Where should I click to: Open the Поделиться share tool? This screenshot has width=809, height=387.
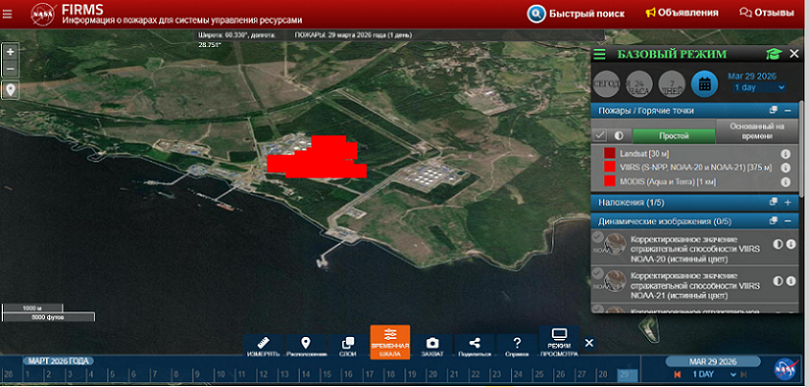click(474, 346)
